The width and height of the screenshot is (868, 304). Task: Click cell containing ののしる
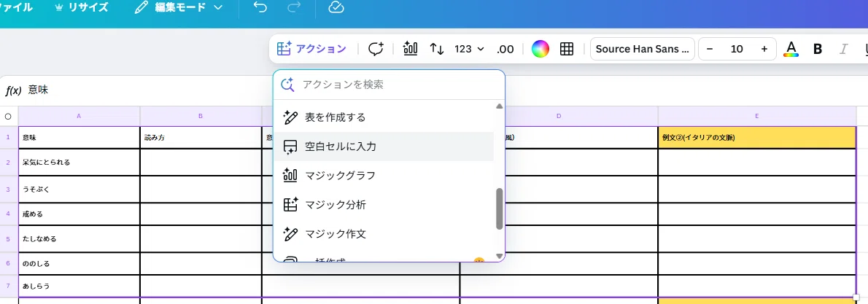pos(80,264)
